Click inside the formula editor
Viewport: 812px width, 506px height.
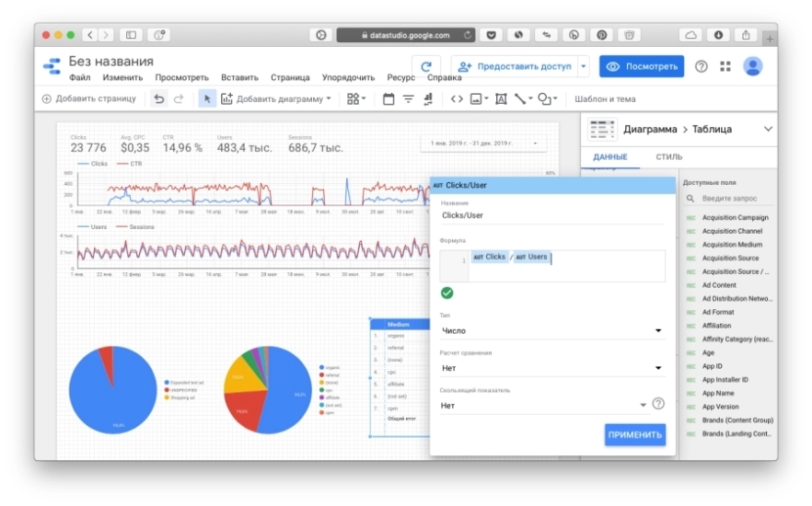(x=566, y=267)
